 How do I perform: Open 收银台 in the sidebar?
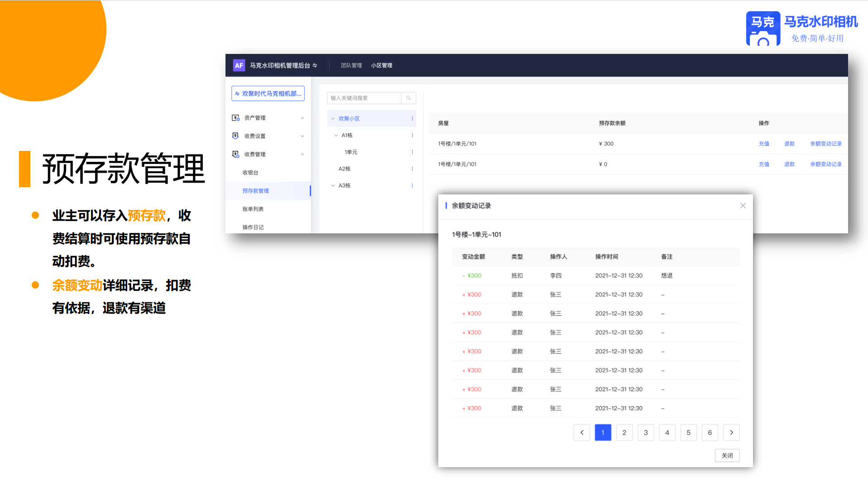coord(250,173)
